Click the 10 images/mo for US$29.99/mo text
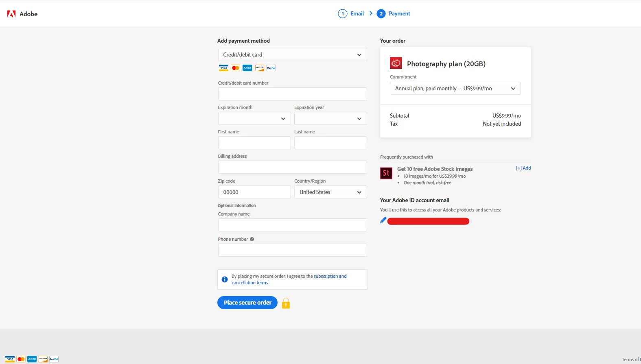 point(435,176)
